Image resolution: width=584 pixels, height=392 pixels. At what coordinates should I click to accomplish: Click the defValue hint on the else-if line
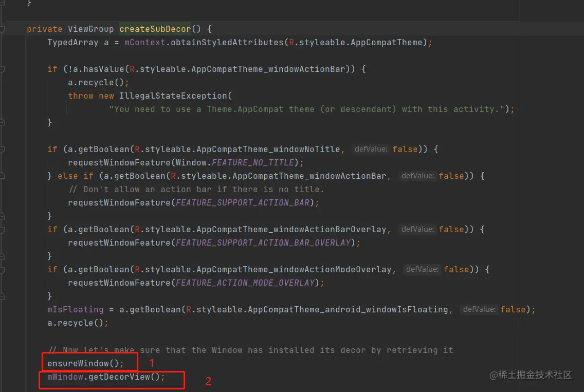pos(417,176)
